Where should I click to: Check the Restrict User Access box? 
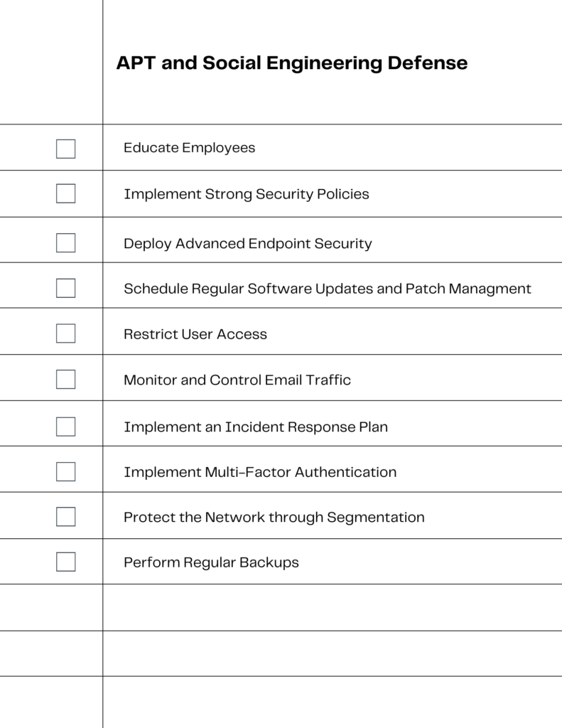(x=65, y=333)
